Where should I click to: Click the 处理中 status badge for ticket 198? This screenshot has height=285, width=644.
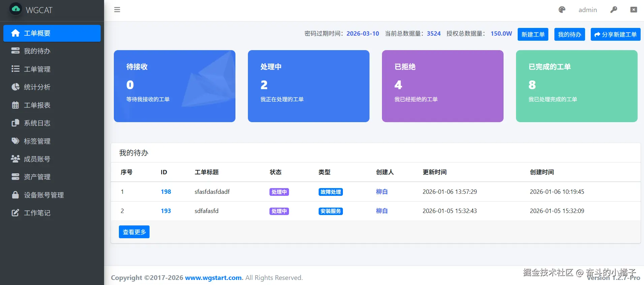coord(279,192)
